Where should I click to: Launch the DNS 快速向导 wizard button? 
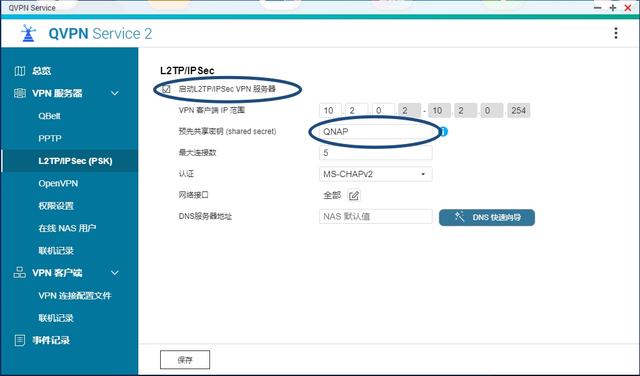tap(487, 217)
